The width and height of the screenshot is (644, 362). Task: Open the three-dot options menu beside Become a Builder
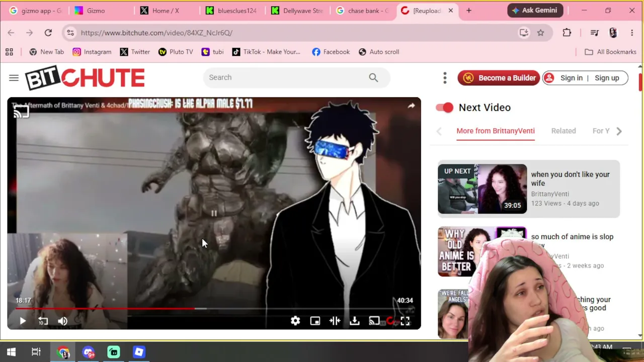pos(445,78)
